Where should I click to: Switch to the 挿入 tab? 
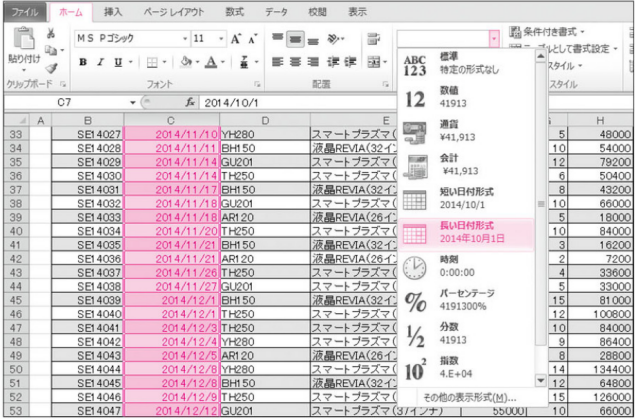pos(113,12)
